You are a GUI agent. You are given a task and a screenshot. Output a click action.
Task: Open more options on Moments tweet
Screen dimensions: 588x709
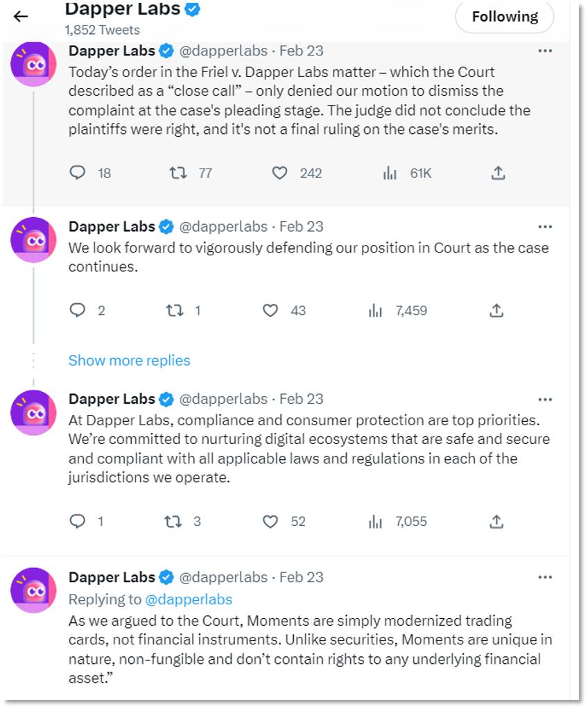[x=545, y=577]
